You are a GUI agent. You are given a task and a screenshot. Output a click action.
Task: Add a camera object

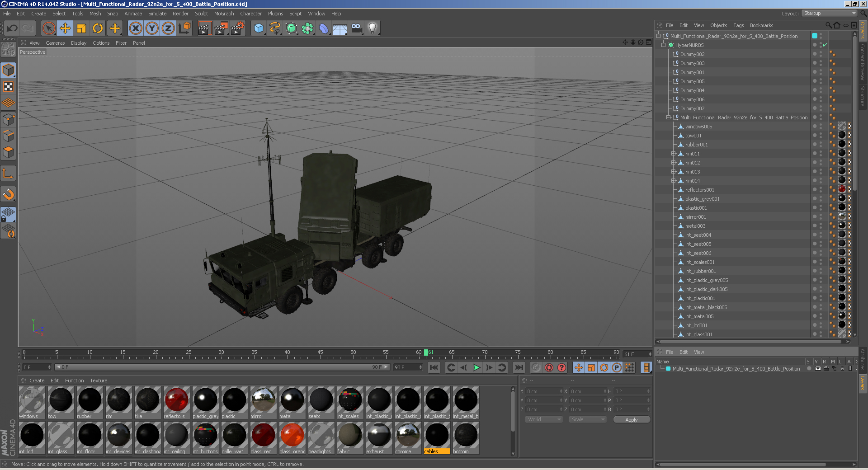(356, 28)
